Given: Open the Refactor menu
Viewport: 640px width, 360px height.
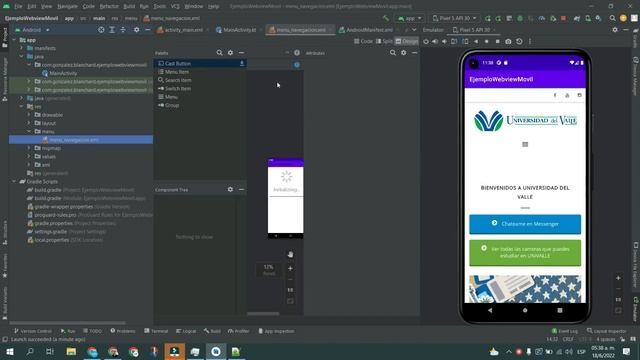Looking at the screenshot, I should pyautogui.click(x=109, y=7).
